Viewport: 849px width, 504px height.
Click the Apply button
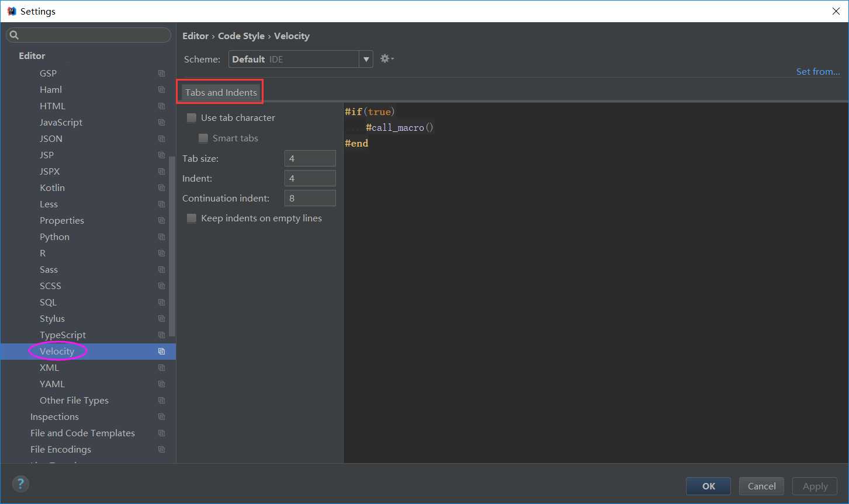(815, 486)
